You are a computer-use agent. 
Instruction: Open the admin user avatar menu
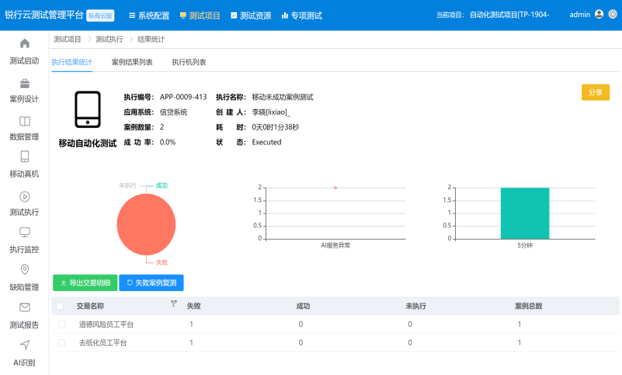click(x=599, y=14)
